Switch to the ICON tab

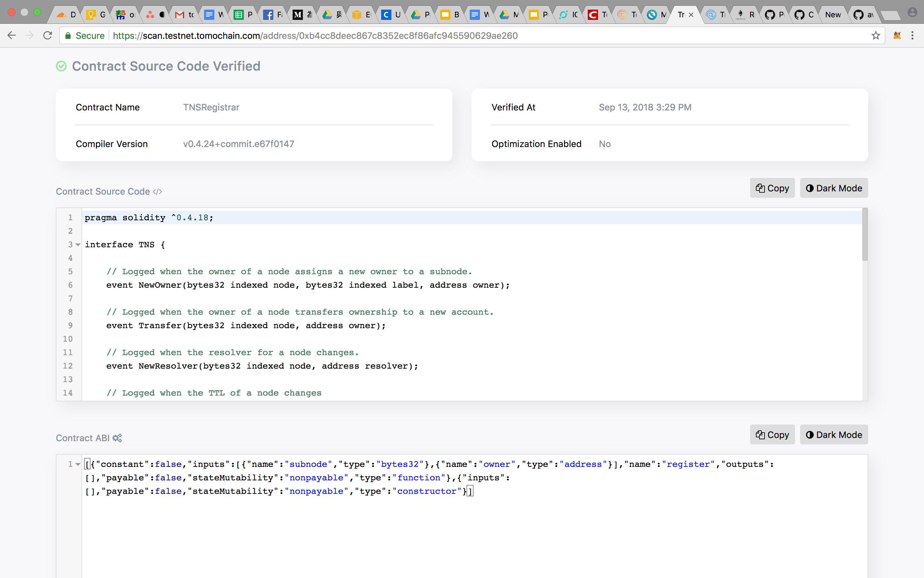[568, 14]
